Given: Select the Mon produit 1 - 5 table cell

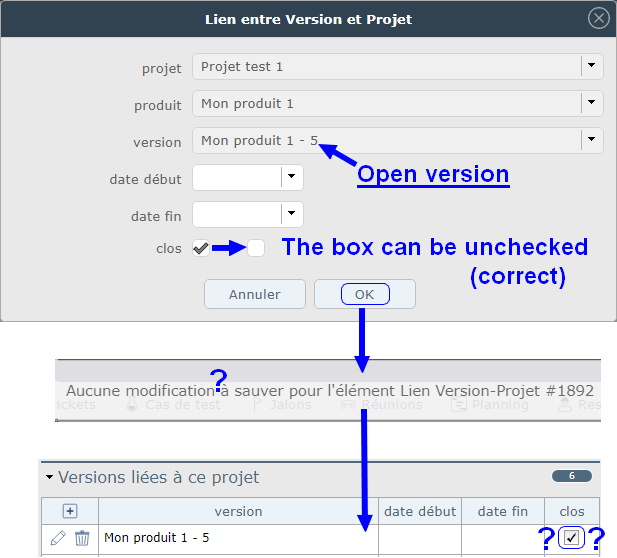Looking at the screenshot, I should [238, 538].
